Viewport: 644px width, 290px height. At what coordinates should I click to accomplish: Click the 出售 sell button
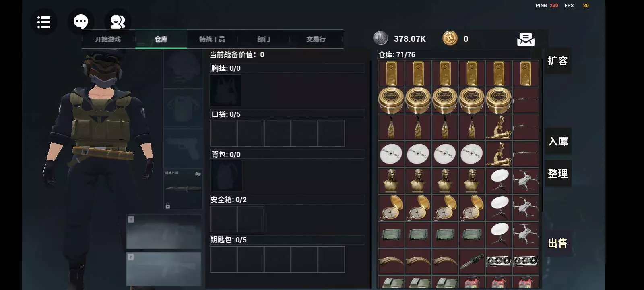[558, 243]
